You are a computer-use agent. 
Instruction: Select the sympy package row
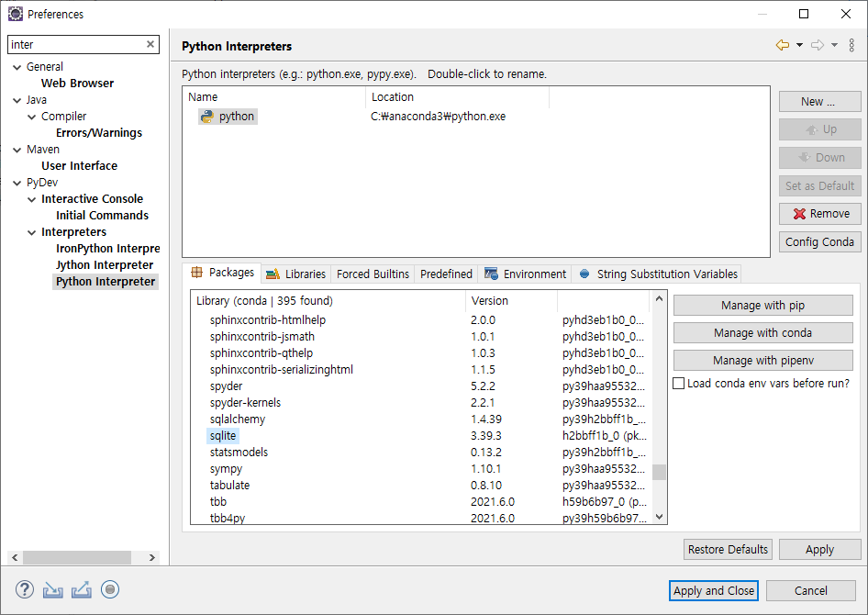tap(226, 469)
